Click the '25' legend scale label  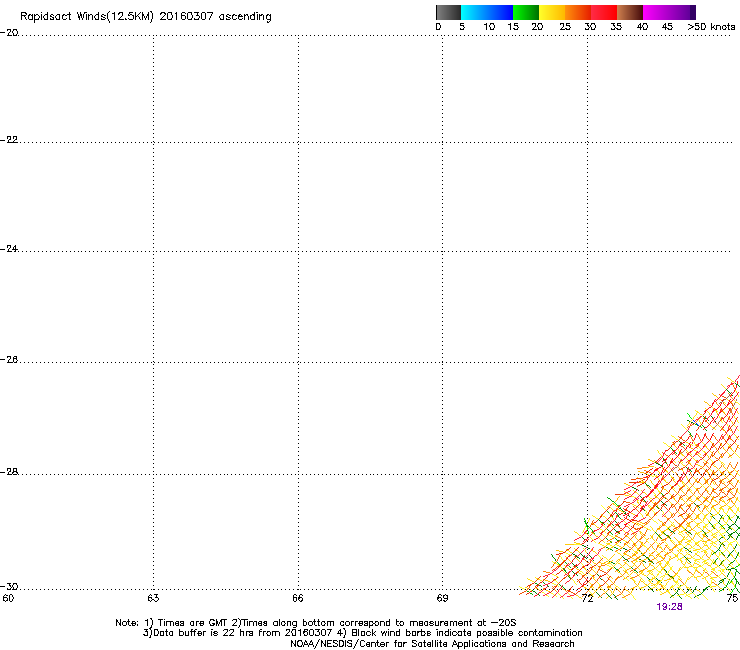(x=565, y=27)
